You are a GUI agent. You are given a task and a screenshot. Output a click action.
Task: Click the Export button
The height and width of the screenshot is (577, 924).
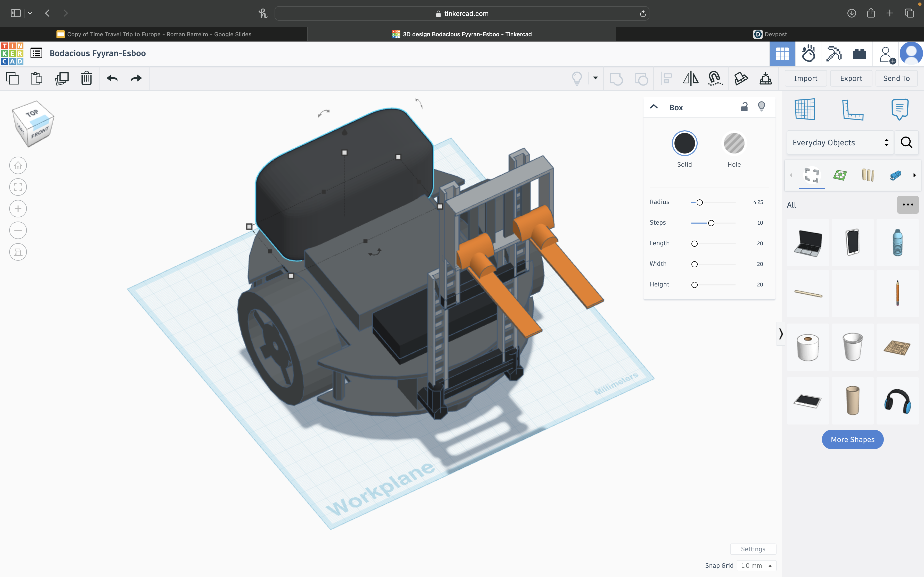tap(851, 78)
